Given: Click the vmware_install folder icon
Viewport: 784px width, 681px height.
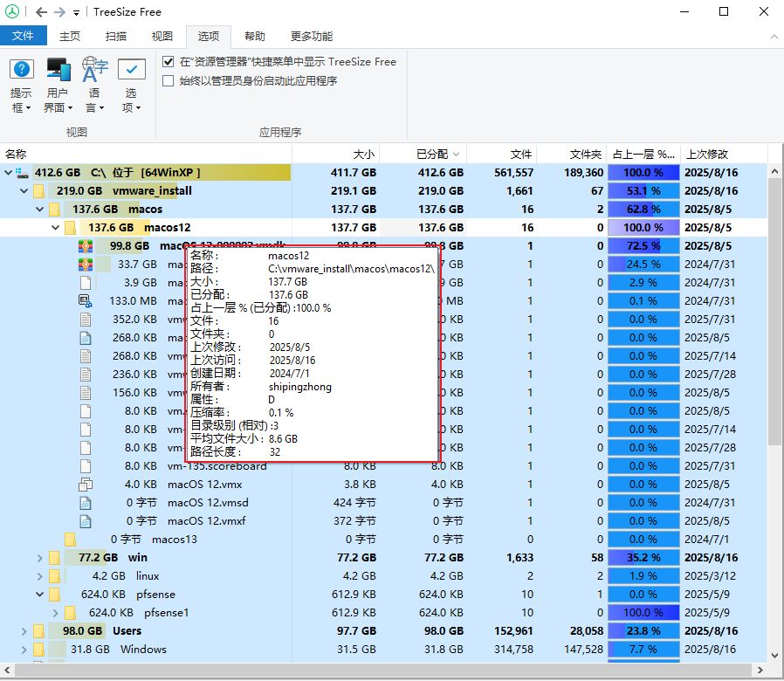Looking at the screenshot, I should [x=38, y=191].
